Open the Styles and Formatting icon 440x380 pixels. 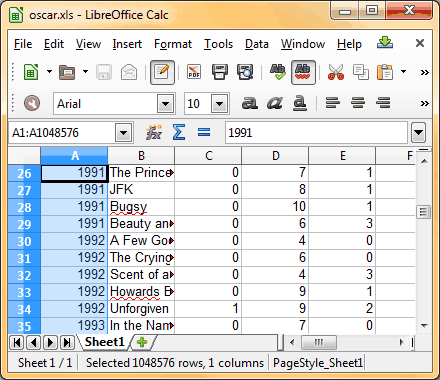[x=32, y=103]
